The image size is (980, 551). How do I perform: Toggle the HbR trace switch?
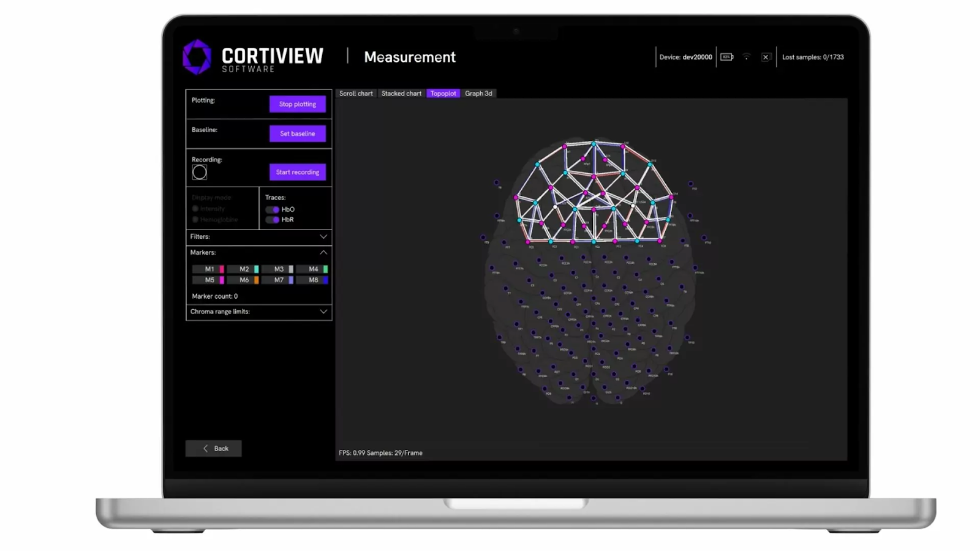273,219
